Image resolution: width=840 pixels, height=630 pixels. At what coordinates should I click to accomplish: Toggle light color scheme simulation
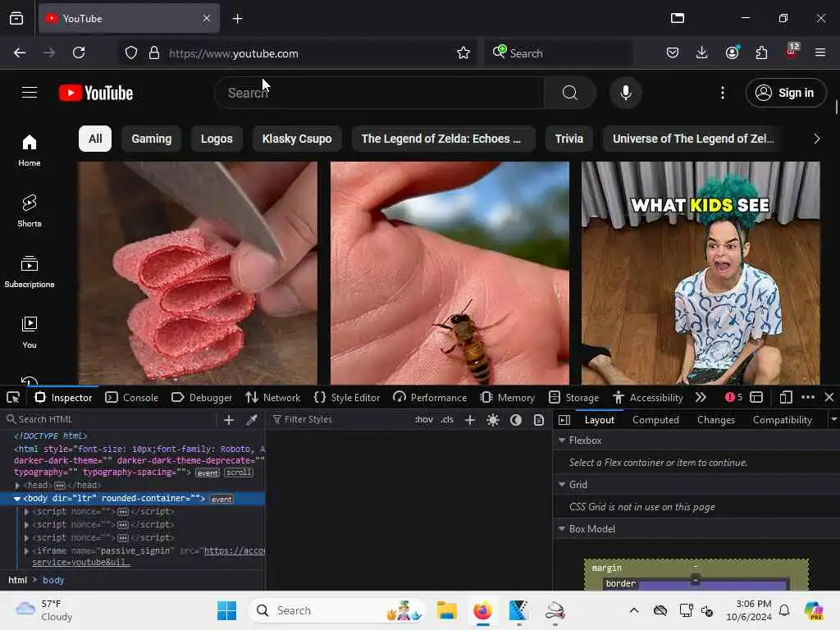(493, 420)
